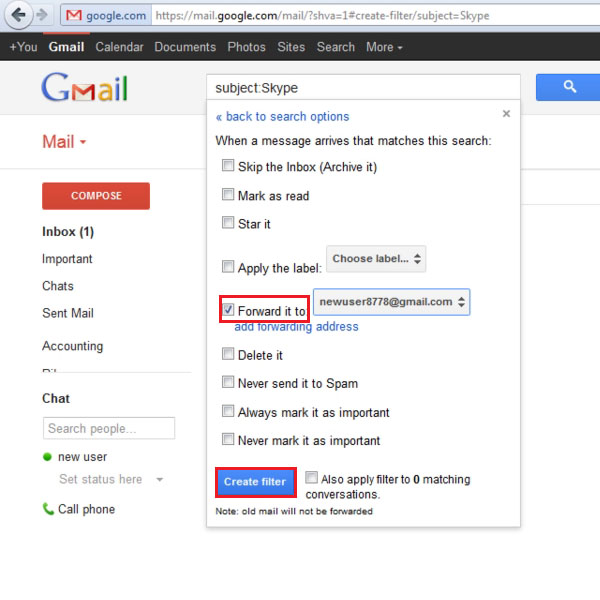Click the browser back arrow button
The image size is (600, 600).
tap(18, 15)
